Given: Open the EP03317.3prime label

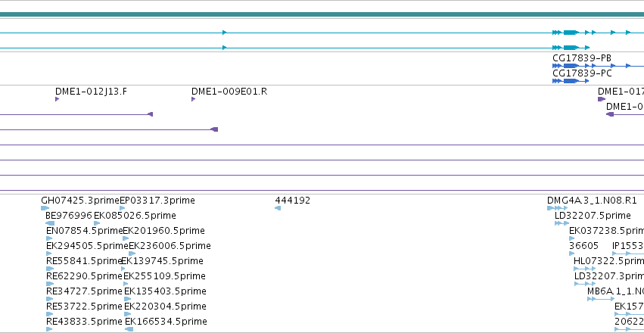Looking at the screenshot, I should coord(157,201).
